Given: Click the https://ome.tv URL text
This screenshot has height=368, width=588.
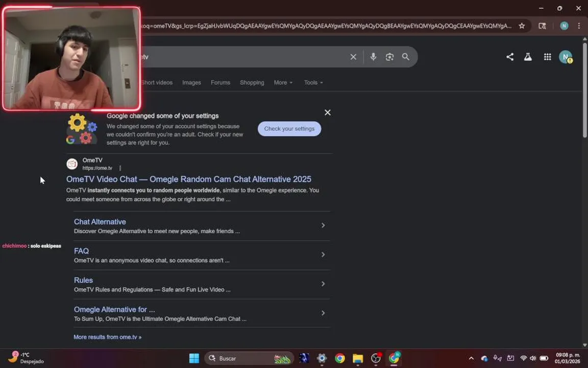Looking at the screenshot, I should point(97,168).
